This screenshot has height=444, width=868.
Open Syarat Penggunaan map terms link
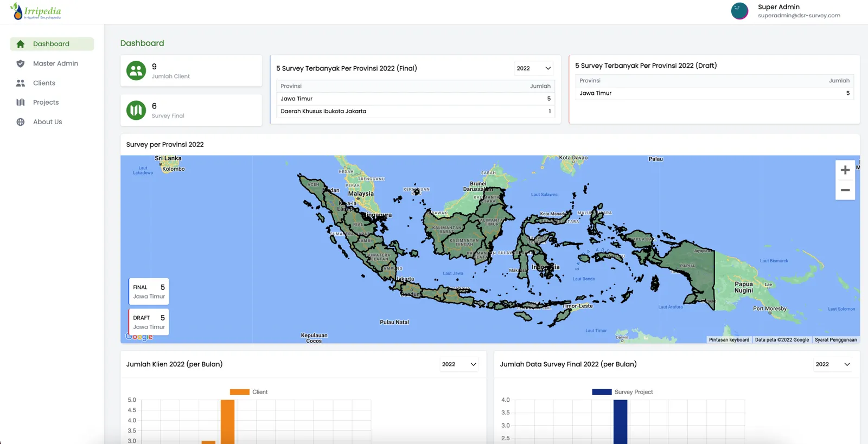(835, 340)
